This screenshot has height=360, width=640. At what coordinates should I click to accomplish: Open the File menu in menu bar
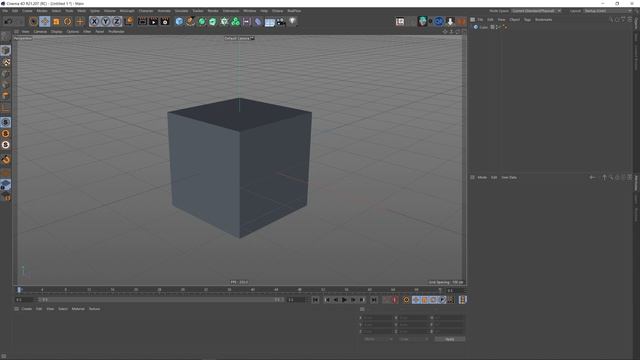(x=5, y=11)
